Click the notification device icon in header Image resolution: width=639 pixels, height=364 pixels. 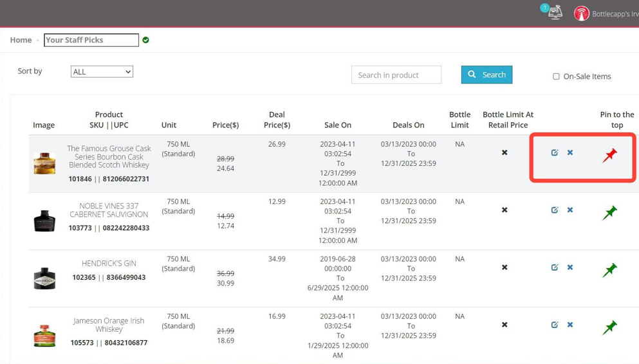pos(555,12)
